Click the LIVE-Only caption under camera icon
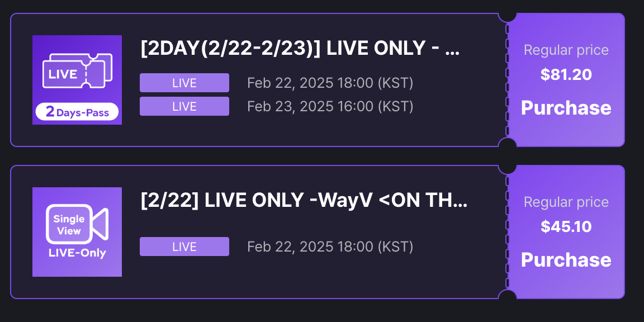Image resolution: width=644 pixels, height=322 pixels. (77, 253)
